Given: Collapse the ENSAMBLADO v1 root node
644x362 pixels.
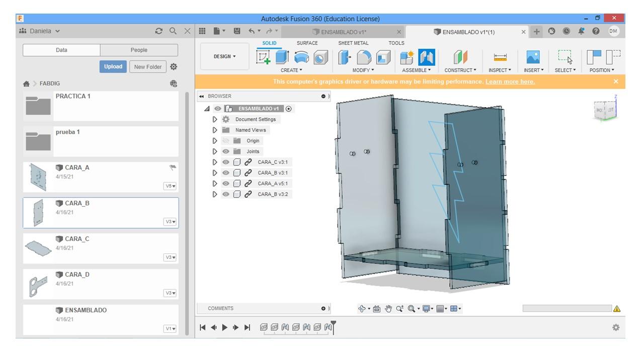Looking at the screenshot, I should tap(207, 109).
